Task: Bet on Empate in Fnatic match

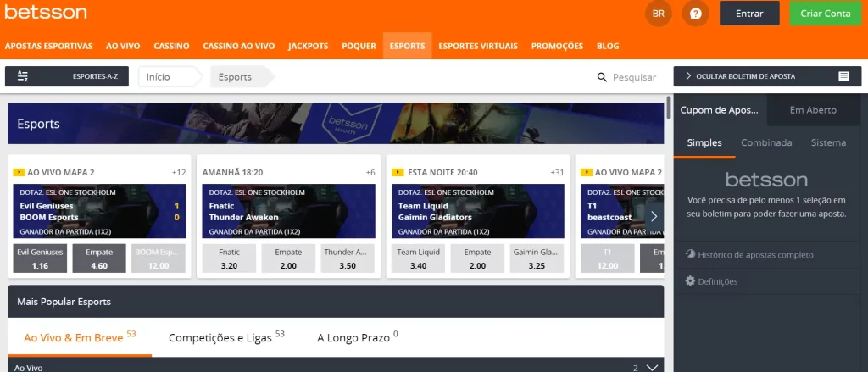Action: pyautogui.click(x=288, y=258)
